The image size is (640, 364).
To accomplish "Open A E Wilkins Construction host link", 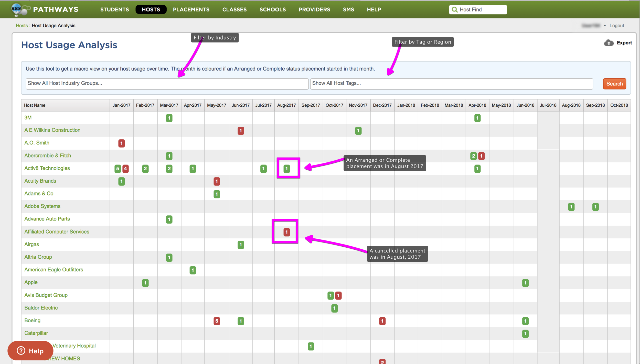I will pyautogui.click(x=52, y=130).
